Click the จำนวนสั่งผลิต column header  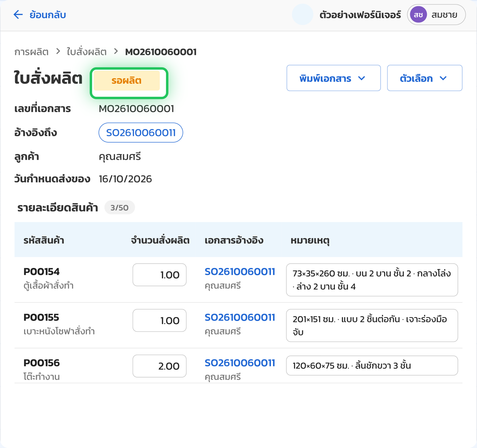coord(160,240)
